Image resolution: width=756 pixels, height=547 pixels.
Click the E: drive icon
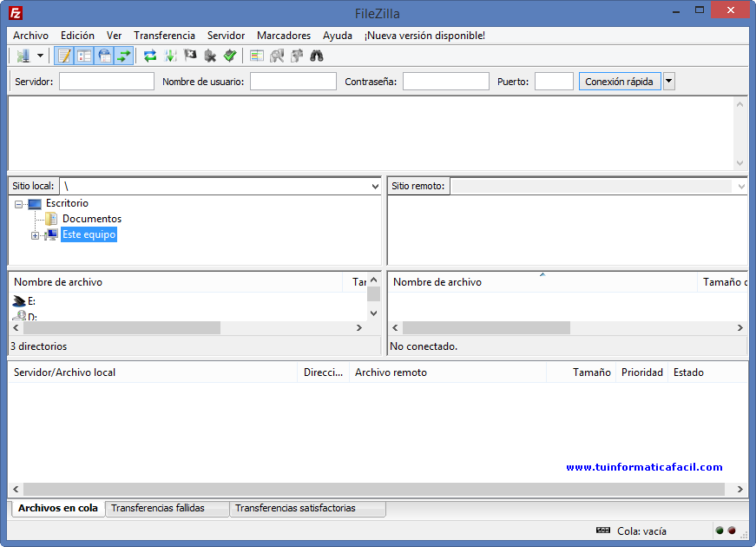[19, 301]
